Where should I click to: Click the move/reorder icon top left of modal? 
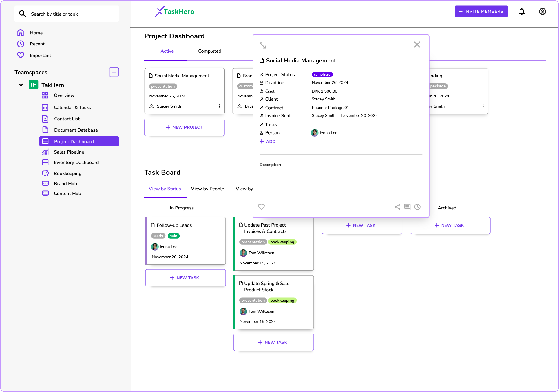[x=263, y=45]
